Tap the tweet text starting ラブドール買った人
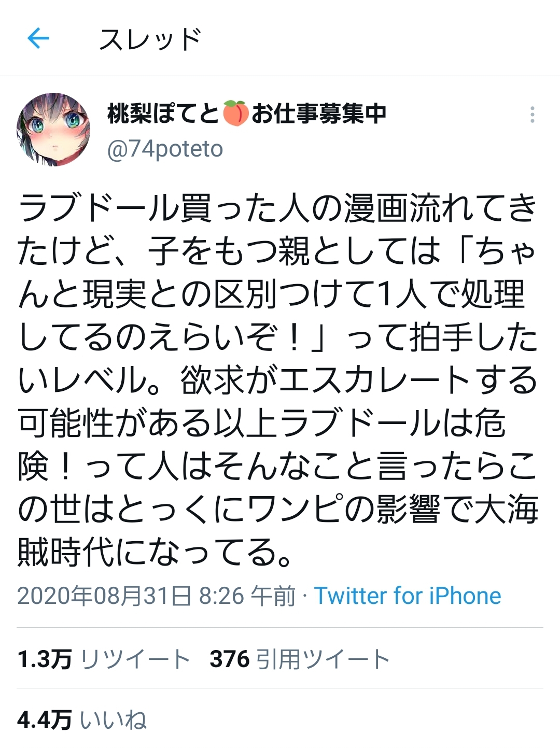Screen dimensions: 560x748 click(278, 380)
